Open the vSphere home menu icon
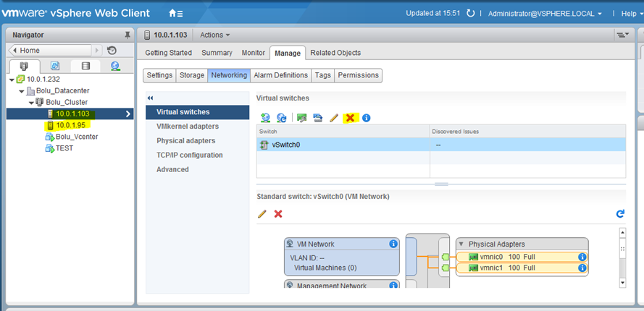The height and width of the screenshot is (311, 644). [x=176, y=14]
